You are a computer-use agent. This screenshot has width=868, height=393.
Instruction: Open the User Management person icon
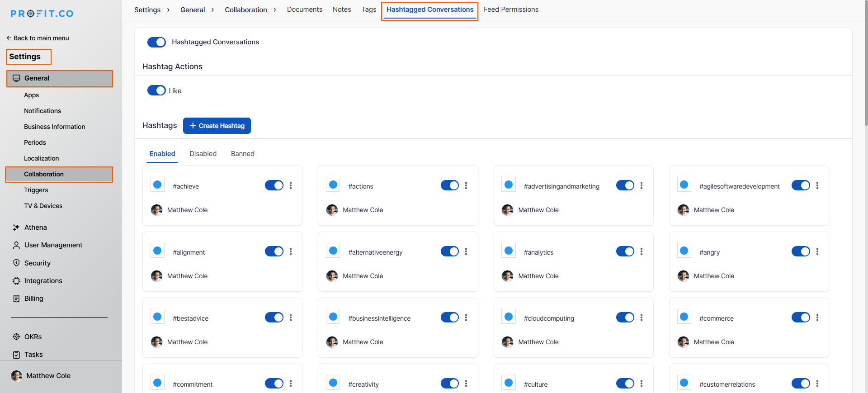[16, 245]
